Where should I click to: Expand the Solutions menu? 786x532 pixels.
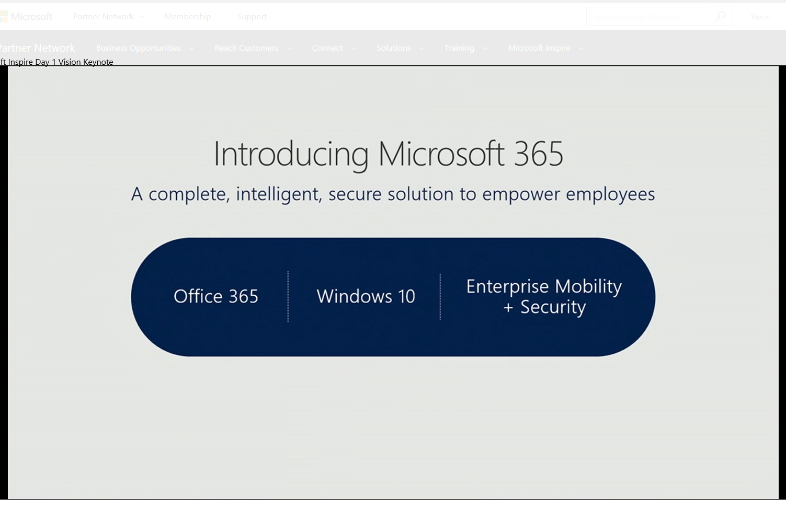[x=400, y=48]
